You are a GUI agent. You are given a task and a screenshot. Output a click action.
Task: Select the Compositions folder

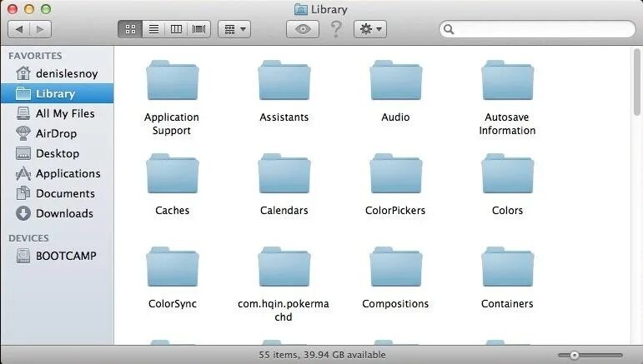395,267
